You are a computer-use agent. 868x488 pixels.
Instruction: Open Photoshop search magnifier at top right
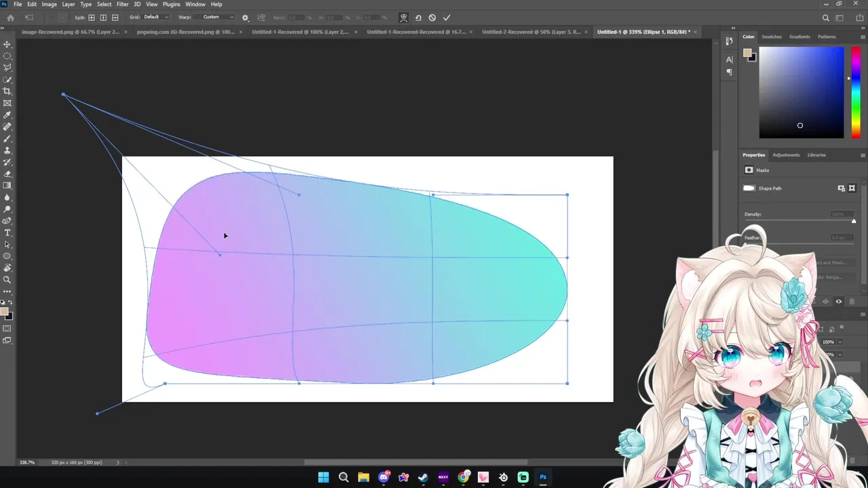coord(825,18)
